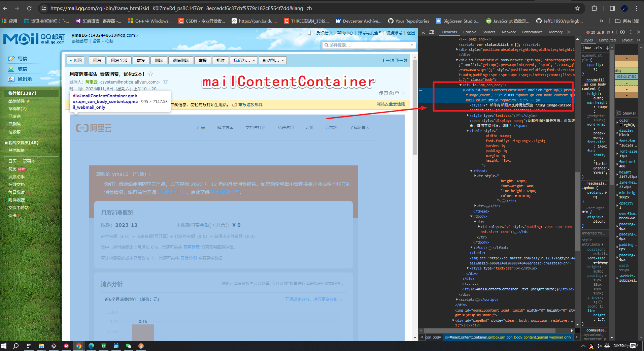Reload the browser page

(x=29, y=8)
